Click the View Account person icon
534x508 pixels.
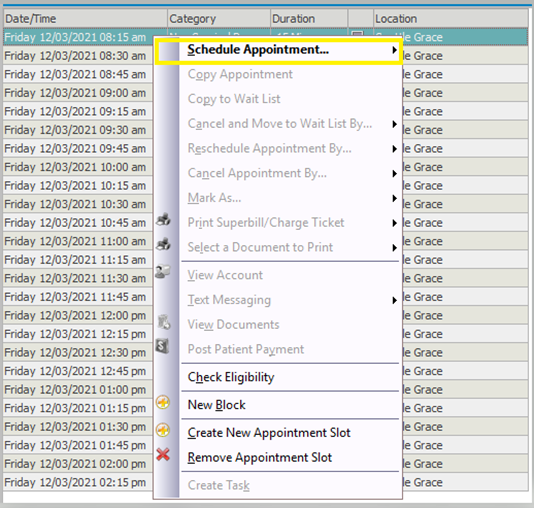coord(163,272)
